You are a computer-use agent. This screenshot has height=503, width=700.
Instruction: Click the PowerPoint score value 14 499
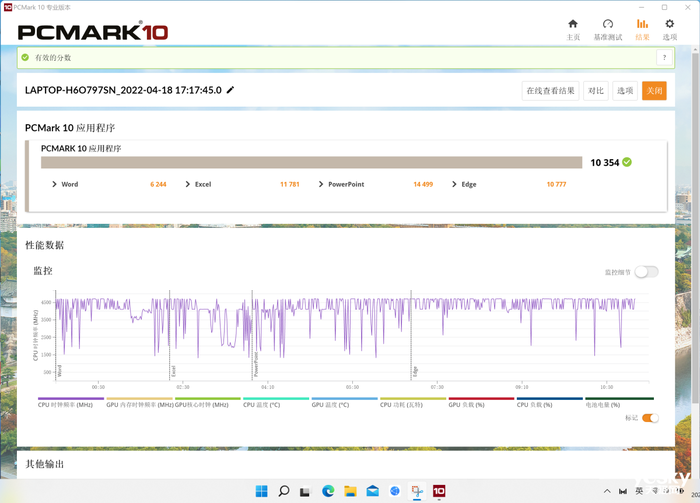pyautogui.click(x=423, y=184)
